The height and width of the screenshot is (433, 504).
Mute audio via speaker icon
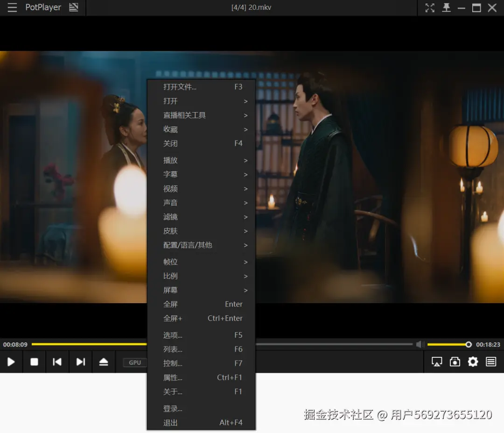[x=420, y=345]
